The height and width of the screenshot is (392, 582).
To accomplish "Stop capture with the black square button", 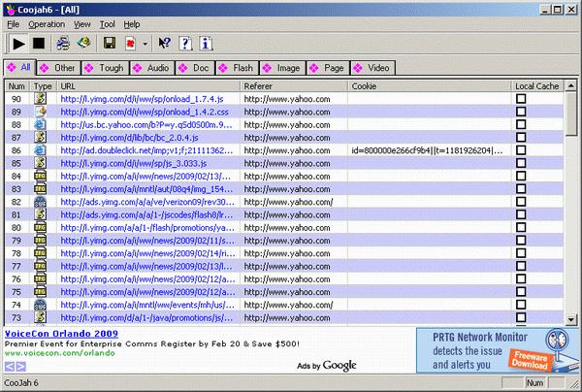I will pyautogui.click(x=39, y=44).
